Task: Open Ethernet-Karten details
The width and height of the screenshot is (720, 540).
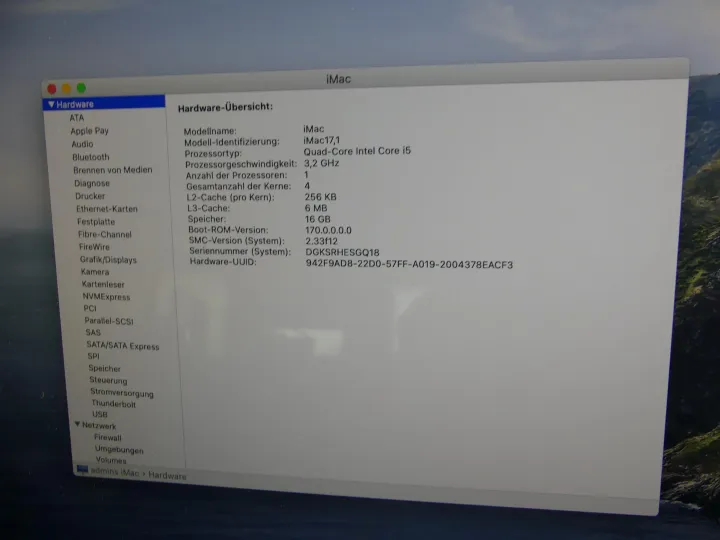Action: (107, 209)
